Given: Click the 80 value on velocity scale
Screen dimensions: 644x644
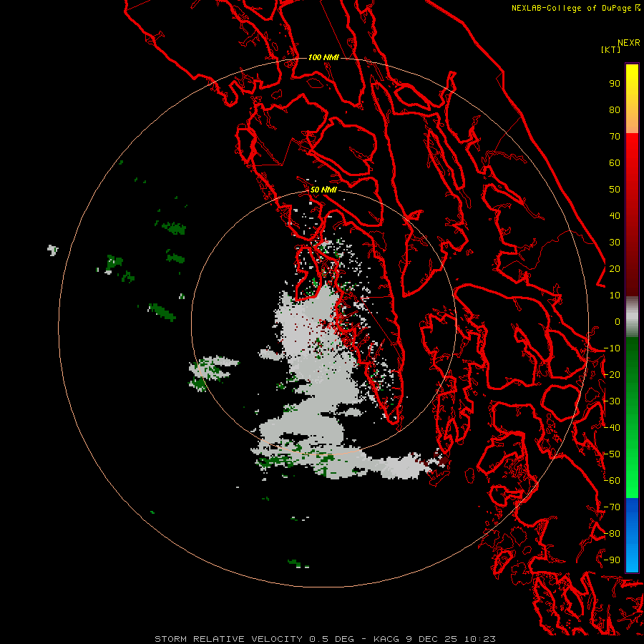Looking at the screenshot, I should click(615, 110).
